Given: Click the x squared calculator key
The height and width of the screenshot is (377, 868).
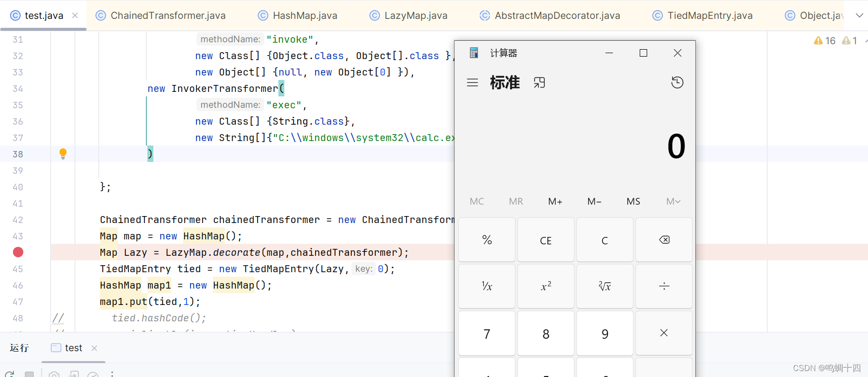Looking at the screenshot, I should click(546, 286).
